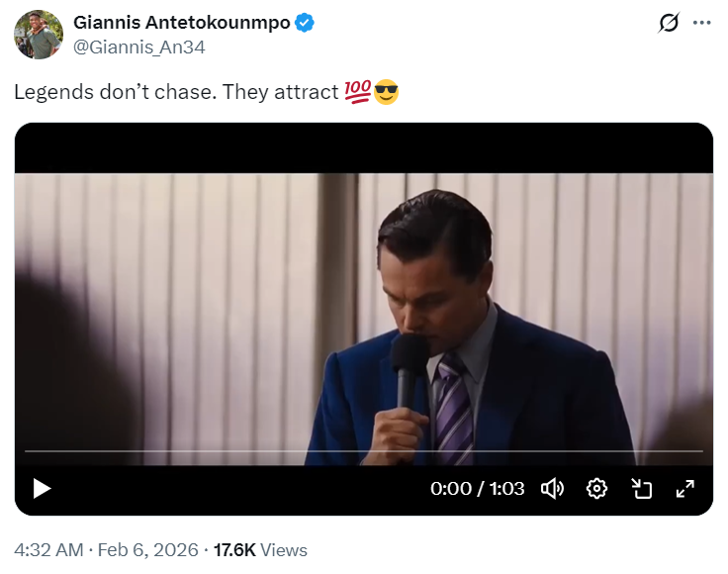
Task: Open the Grok slashed-circle icon
Action: [669, 24]
